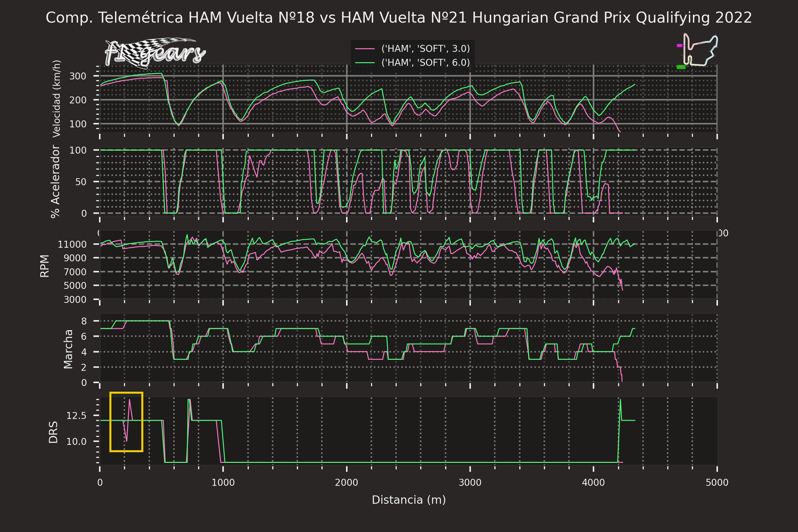The image size is (798, 532).
Task: Click the % Acelerador axis label
Action: [x=55, y=182]
